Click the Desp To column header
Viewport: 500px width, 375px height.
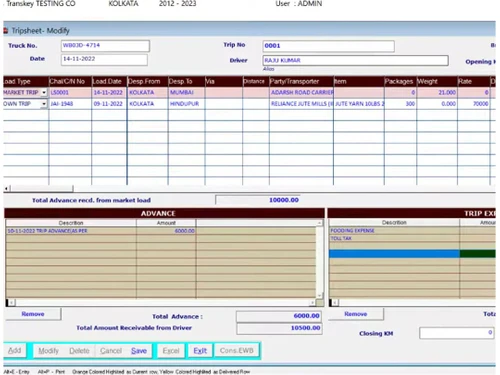(x=186, y=82)
